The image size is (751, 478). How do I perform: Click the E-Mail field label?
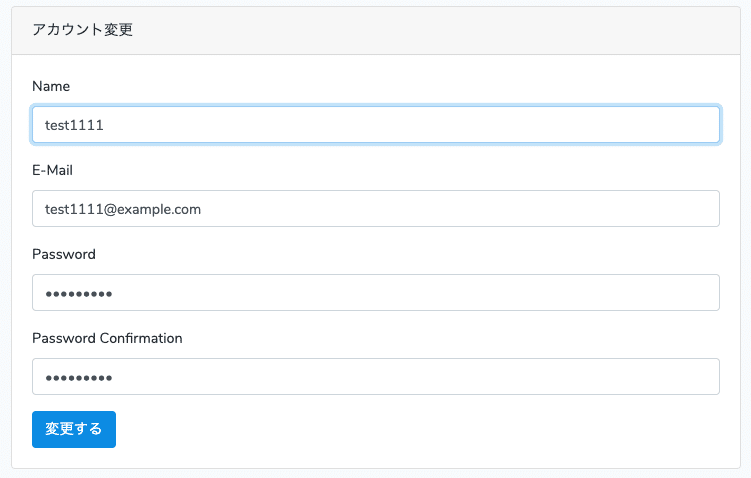pyautogui.click(x=52, y=170)
